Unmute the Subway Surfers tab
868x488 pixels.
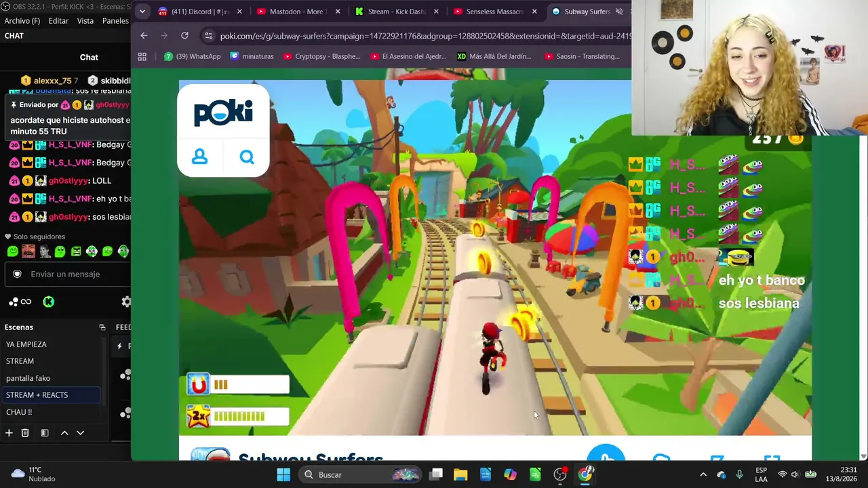(619, 12)
